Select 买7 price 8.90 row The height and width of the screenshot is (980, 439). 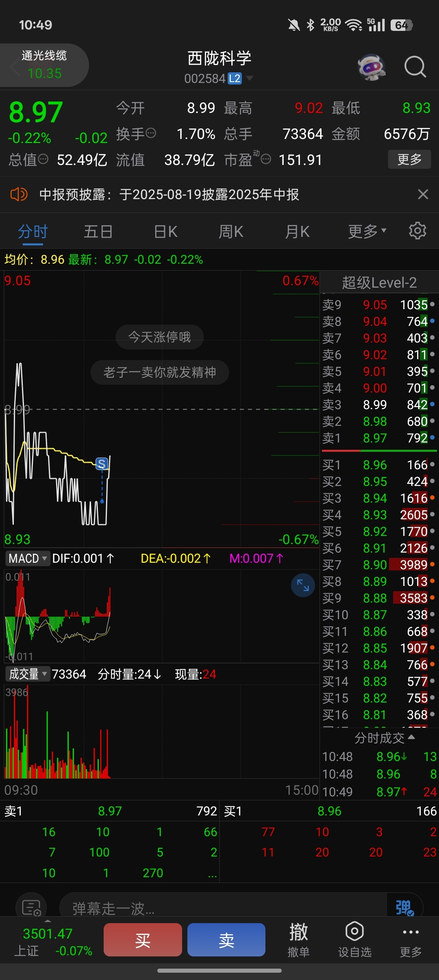tap(379, 565)
